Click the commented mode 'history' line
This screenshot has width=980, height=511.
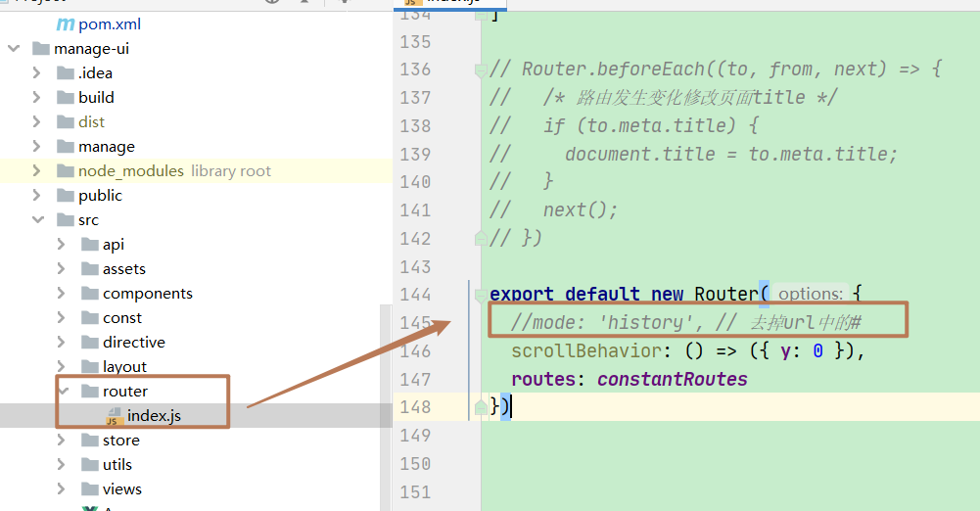pos(685,322)
